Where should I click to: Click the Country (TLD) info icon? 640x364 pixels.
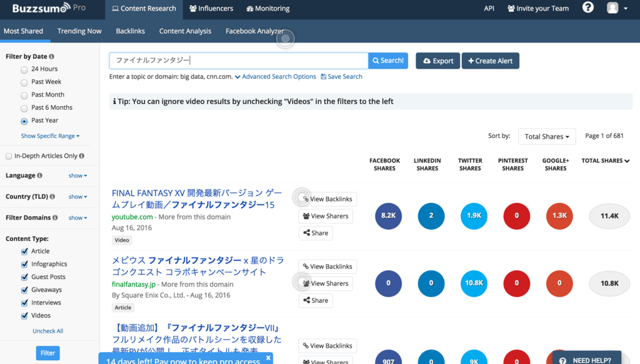pos(52,197)
